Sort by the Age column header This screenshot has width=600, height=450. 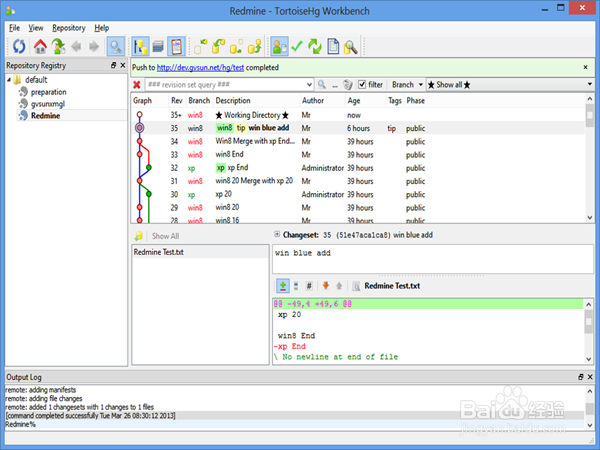pyautogui.click(x=354, y=101)
